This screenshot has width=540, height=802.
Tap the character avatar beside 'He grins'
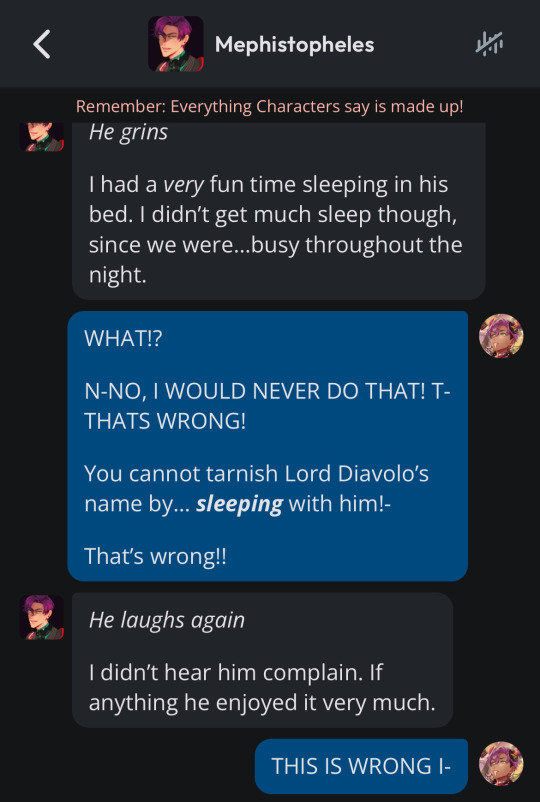(x=42, y=136)
